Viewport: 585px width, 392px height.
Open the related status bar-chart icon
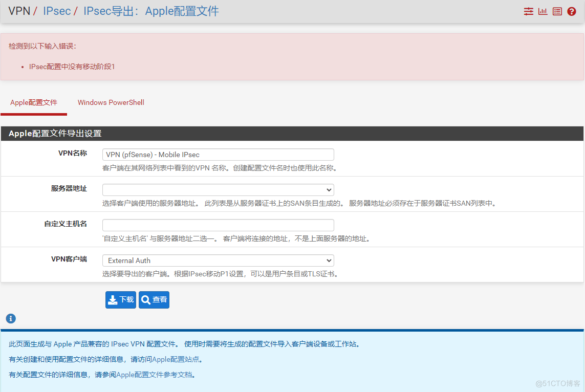[x=543, y=11]
